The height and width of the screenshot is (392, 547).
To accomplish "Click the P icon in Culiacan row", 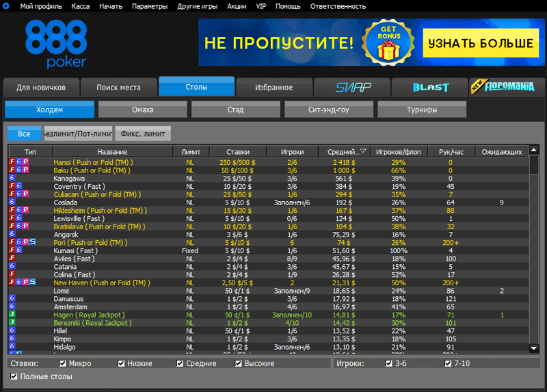I will coord(26,194).
